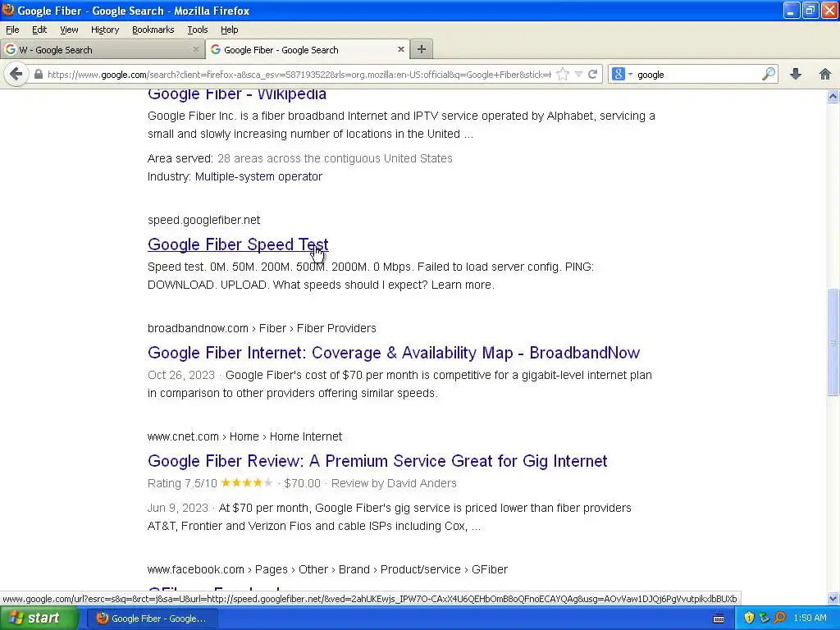This screenshot has height=630, width=840.
Task: Open the Bookmarks menu
Action: click(153, 30)
